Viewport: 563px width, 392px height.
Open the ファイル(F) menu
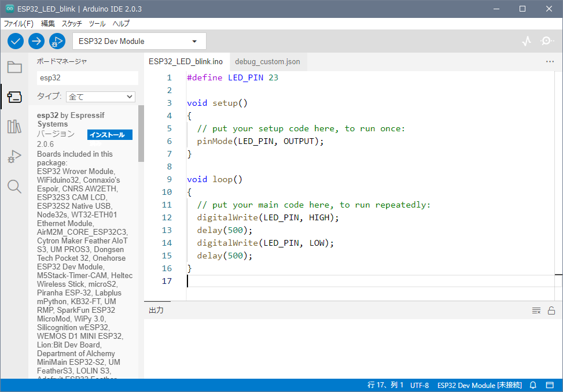click(19, 24)
